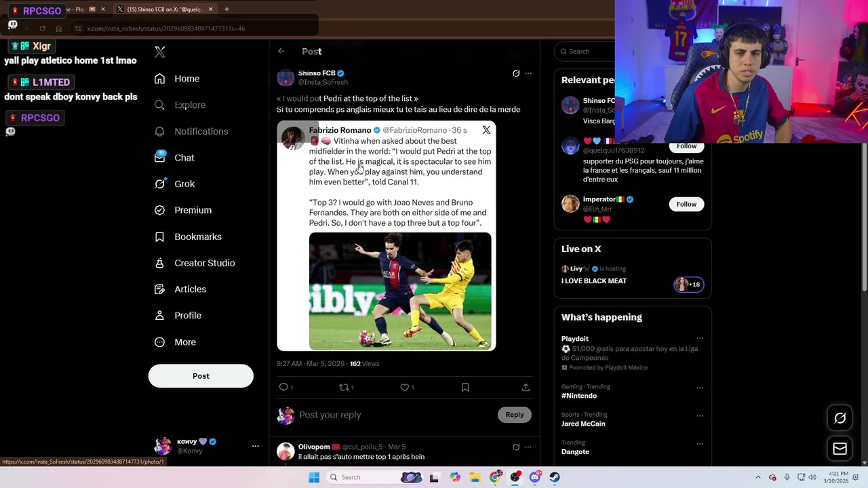The height and width of the screenshot is (488, 868).
Task: Open the #Nintendo trending topic
Action: [579, 396]
